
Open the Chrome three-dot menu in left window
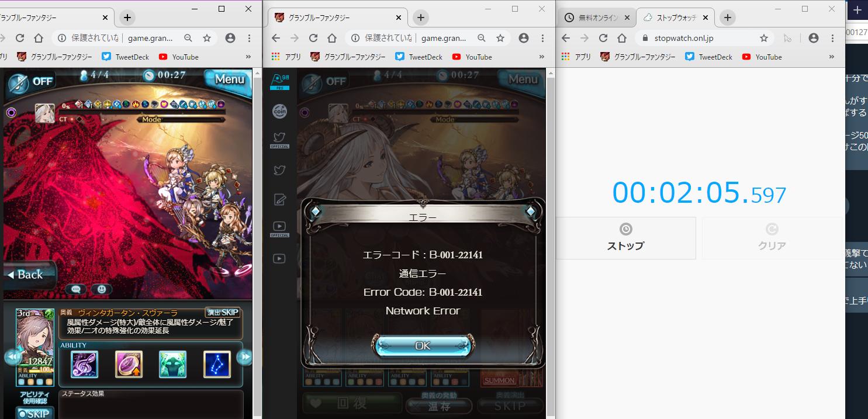pyautogui.click(x=249, y=38)
